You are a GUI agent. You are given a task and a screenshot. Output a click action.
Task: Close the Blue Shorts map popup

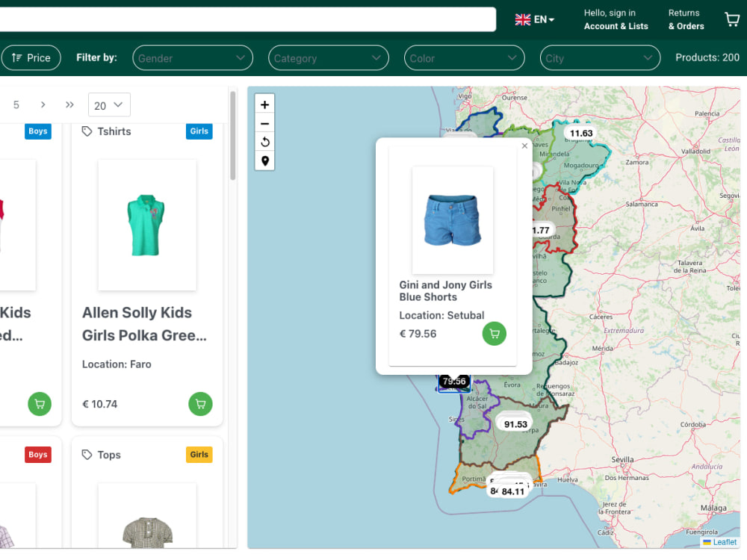[x=524, y=146]
